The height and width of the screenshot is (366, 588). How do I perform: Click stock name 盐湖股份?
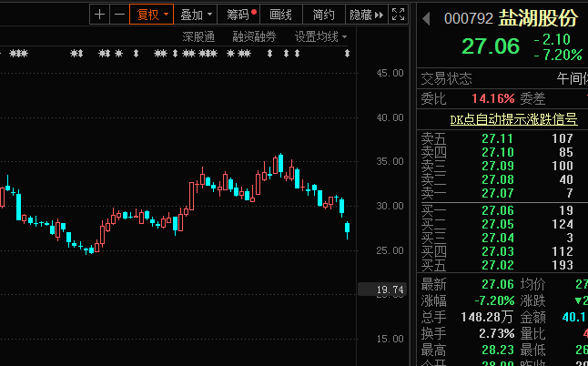pyautogui.click(x=538, y=18)
